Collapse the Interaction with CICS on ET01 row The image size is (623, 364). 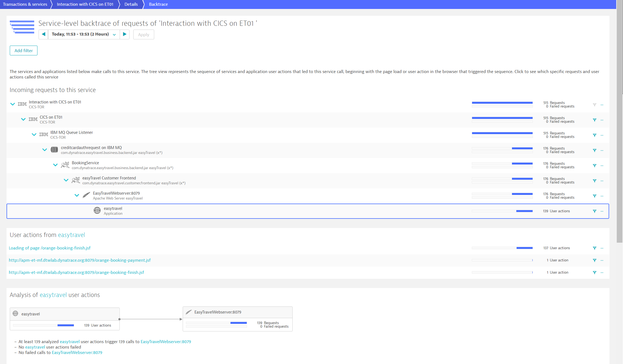(x=12, y=104)
